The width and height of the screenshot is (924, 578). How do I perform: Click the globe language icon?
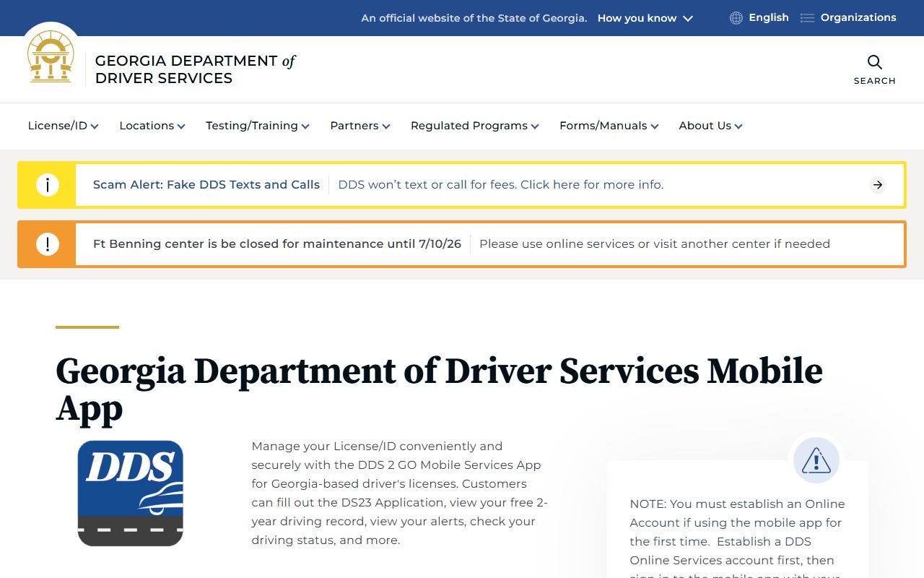[736, 18]
